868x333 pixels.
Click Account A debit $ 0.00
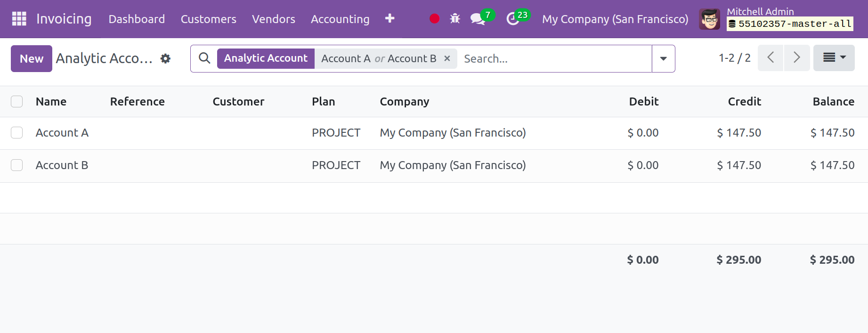[x=643, y=133]
